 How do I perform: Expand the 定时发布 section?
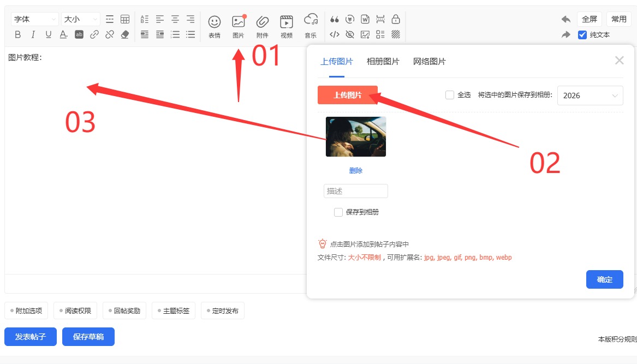[x=223, y=311]
